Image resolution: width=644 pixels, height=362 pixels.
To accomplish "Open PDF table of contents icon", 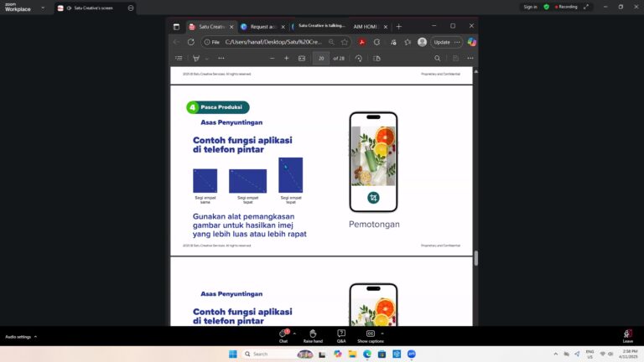I will pyautogui.click(x=179, y=58).
